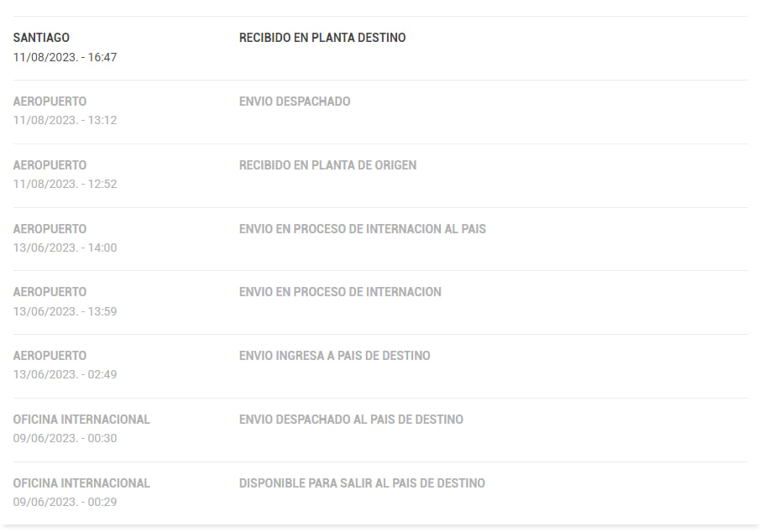Click the 09/06/2023 00:30 timestamp
Screen dimensions: 764x532
(x=65, y=438)
